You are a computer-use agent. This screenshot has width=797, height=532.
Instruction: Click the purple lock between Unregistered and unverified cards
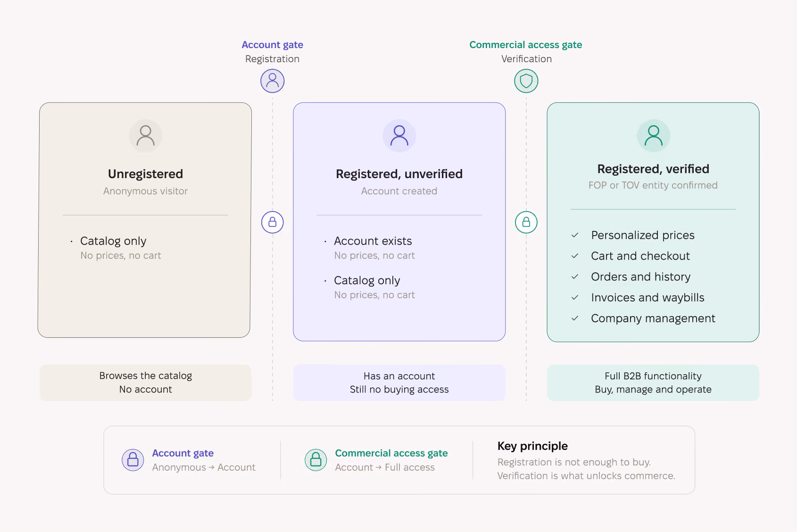(x=273, y=222)
